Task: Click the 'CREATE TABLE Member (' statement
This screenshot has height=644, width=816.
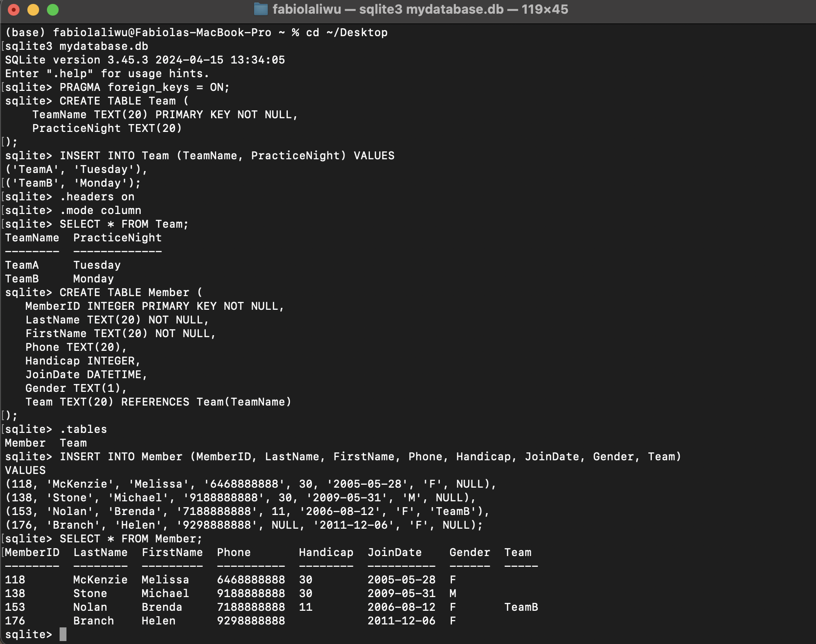Action: coord(130,293)
